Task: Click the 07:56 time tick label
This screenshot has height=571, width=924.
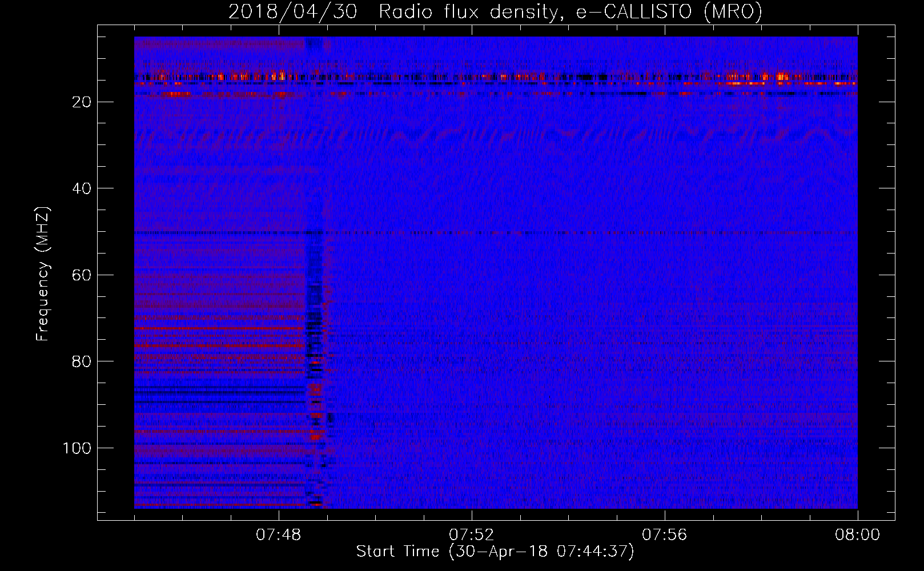Action: [x=665, y=535]
